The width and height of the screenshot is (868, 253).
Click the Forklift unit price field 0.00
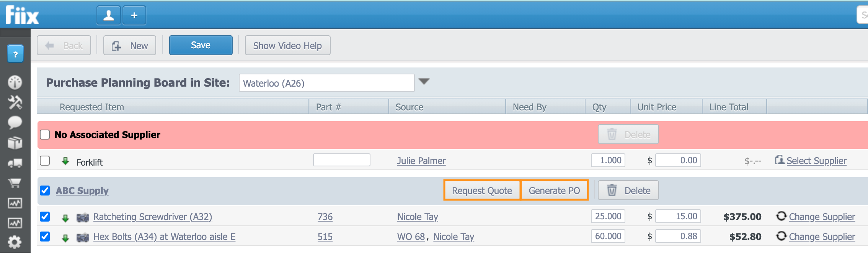tap(678, 160)
